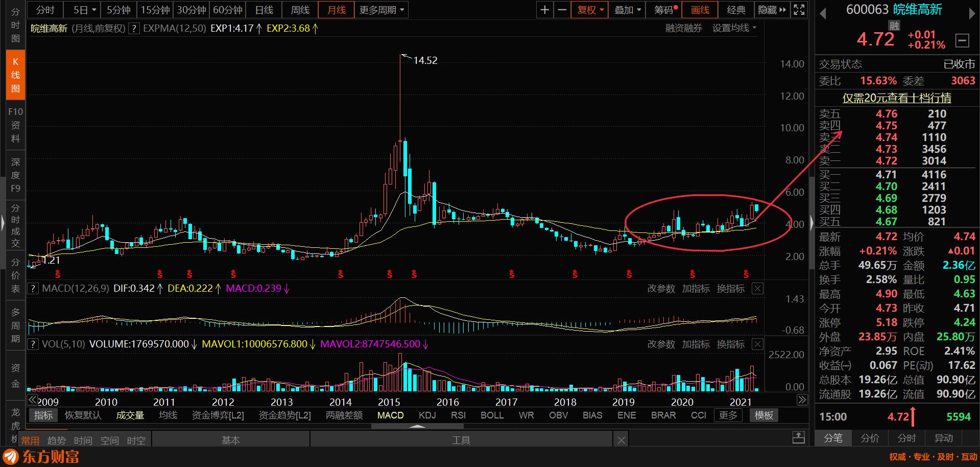Select the KDJ indicator

pyautogui.click(x=427, y=415)
